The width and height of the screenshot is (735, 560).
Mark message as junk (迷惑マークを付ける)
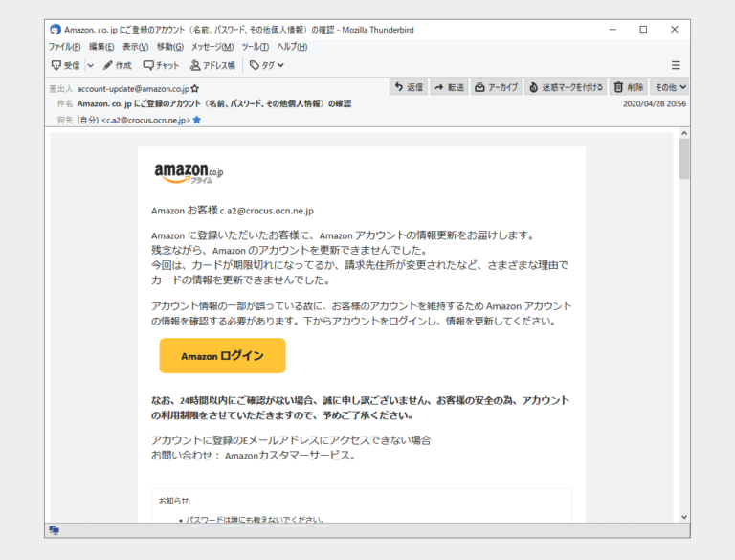[566, 87]
